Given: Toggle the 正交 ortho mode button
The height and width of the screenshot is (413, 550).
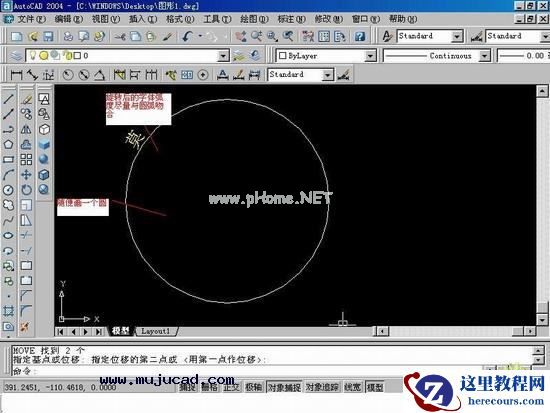Looking at the screenshot, I should 231,387.
